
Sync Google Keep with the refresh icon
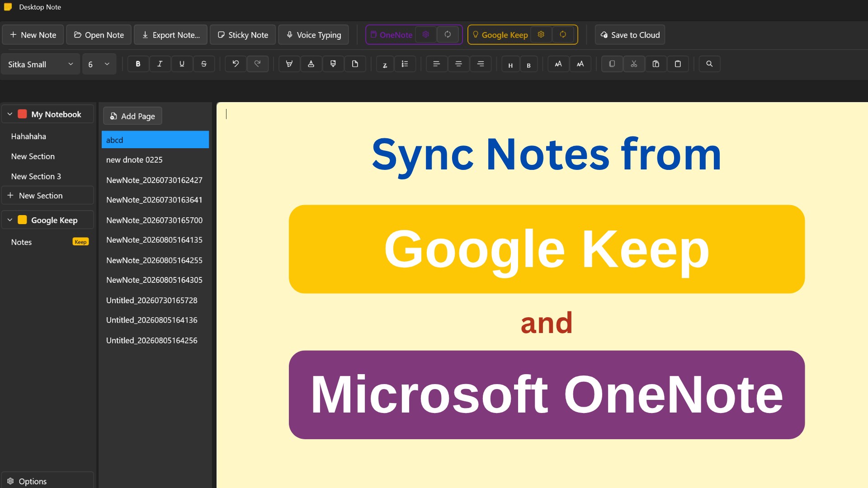point(563,35)
